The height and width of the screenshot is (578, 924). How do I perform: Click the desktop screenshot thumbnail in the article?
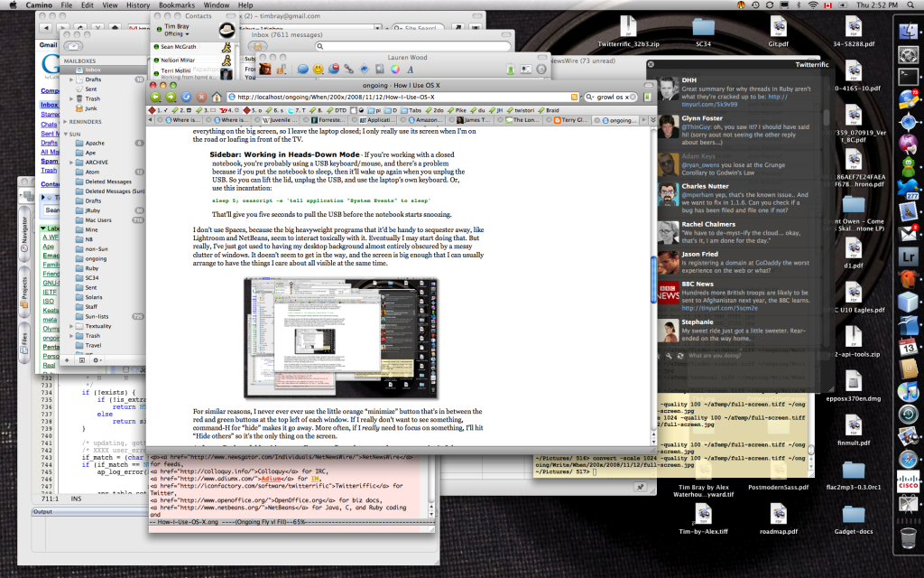(x=341, y=338)
